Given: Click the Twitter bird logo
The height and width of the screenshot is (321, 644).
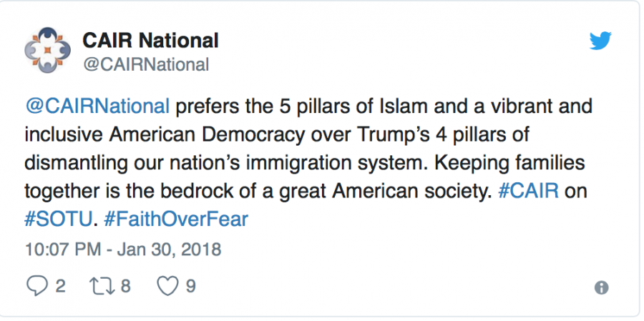Looking at the screenshot, I should (600, 41).
